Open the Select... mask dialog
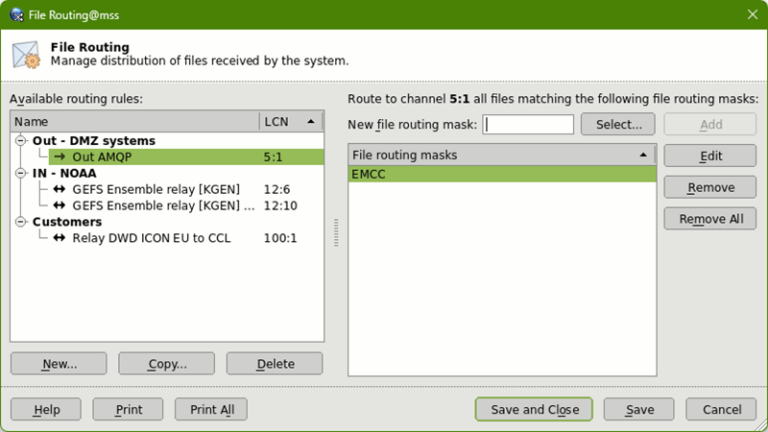The width and height of the screenshot is (768, 432). pyautogui.click(x=618, y=124)
